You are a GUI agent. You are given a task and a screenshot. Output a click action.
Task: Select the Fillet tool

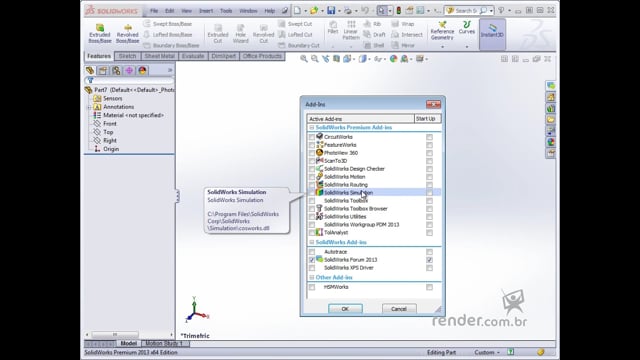[x=333, y=28]
